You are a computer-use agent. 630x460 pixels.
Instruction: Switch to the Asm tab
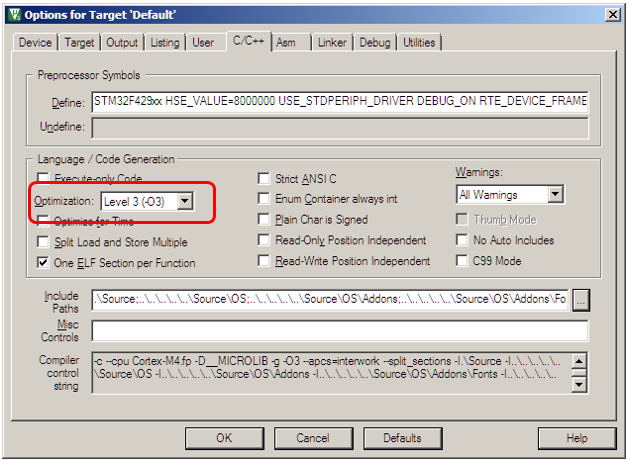click(x=286, y=43)
